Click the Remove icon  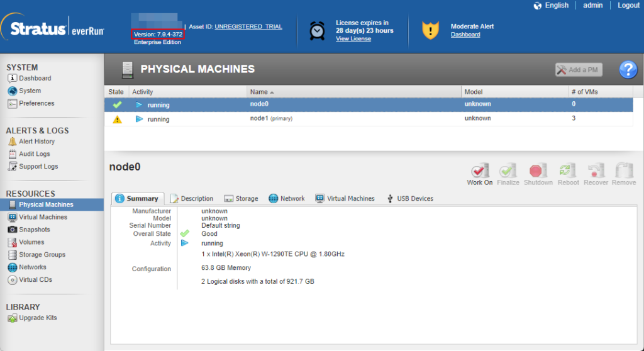(624, 170)
